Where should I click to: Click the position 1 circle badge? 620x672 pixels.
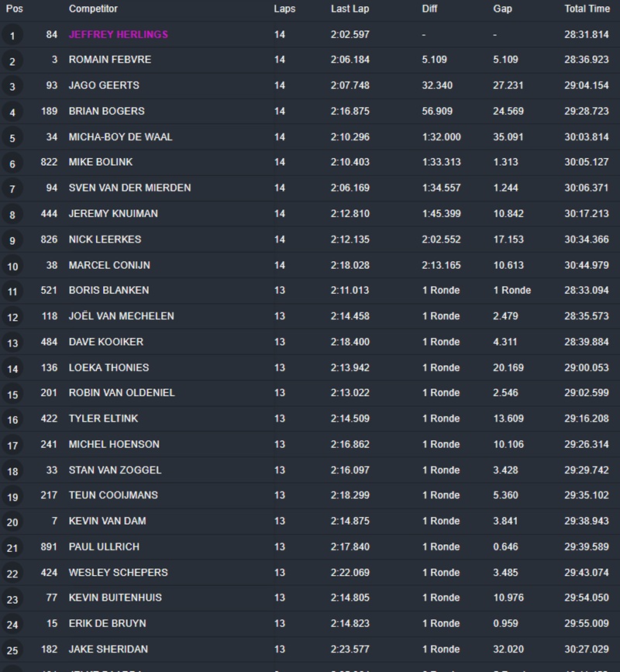pos(12,36)
